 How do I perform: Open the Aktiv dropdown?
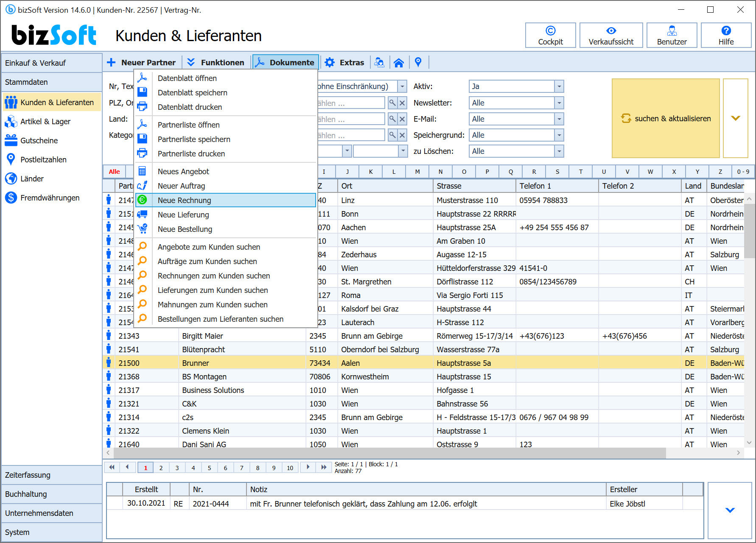coord(559,86)
